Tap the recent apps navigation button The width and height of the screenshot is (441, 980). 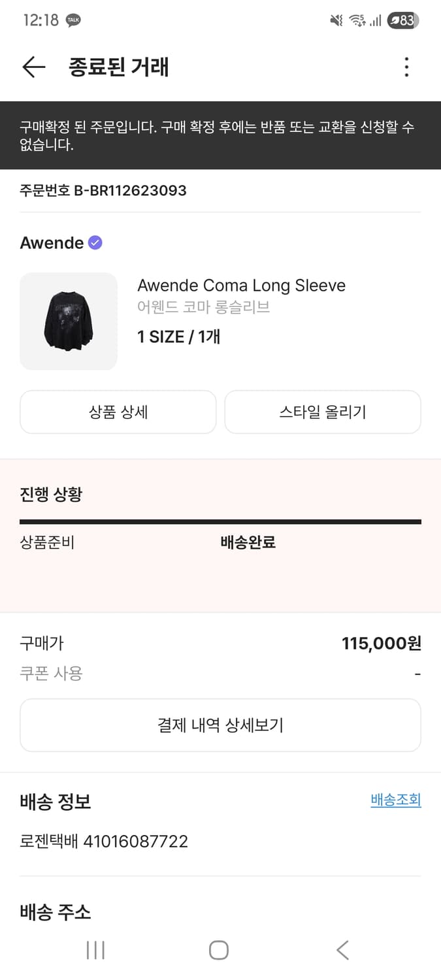95,951
